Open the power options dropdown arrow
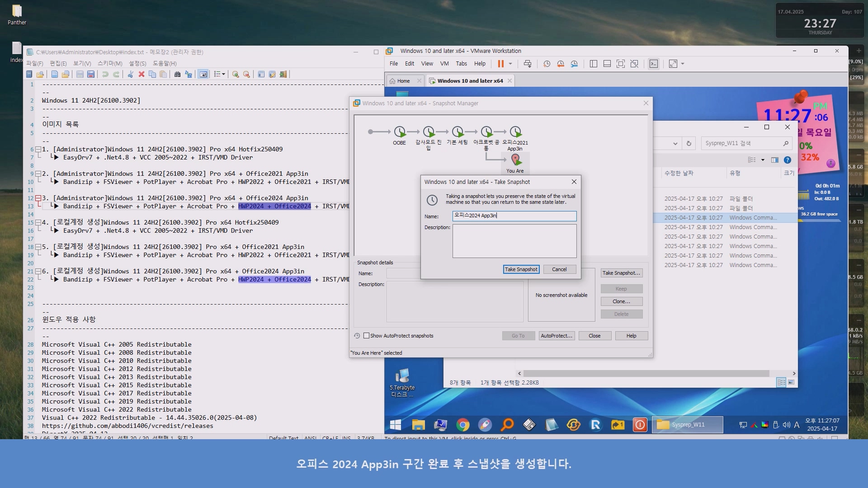Screen dimensions: 868x488 (510, 64)
